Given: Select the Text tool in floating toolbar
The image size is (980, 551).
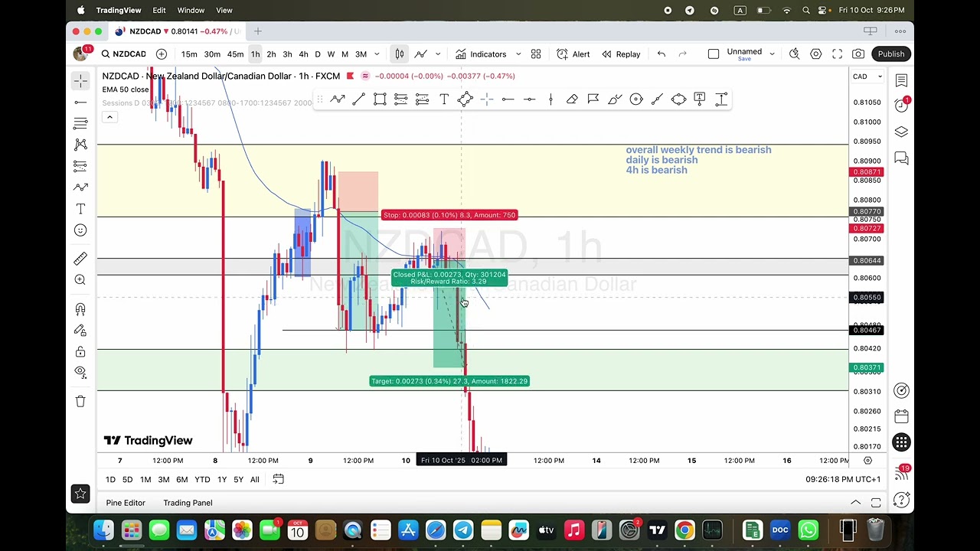Looking at the screenshot, I should tap(444, 99).
